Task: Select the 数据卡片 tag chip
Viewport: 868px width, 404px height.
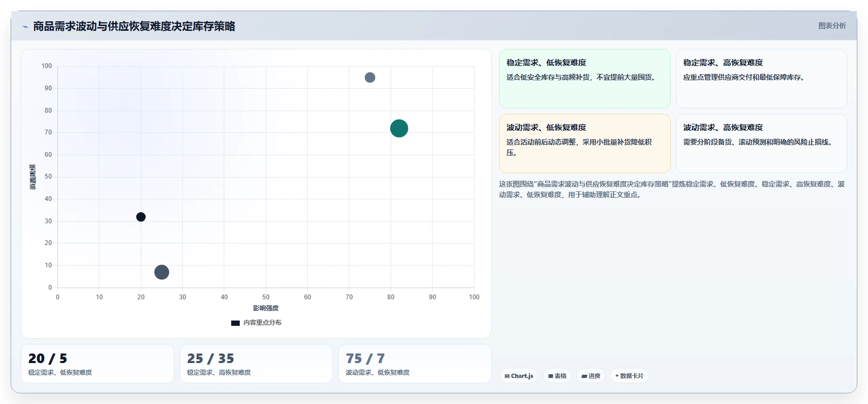Action: click(629, 376)
